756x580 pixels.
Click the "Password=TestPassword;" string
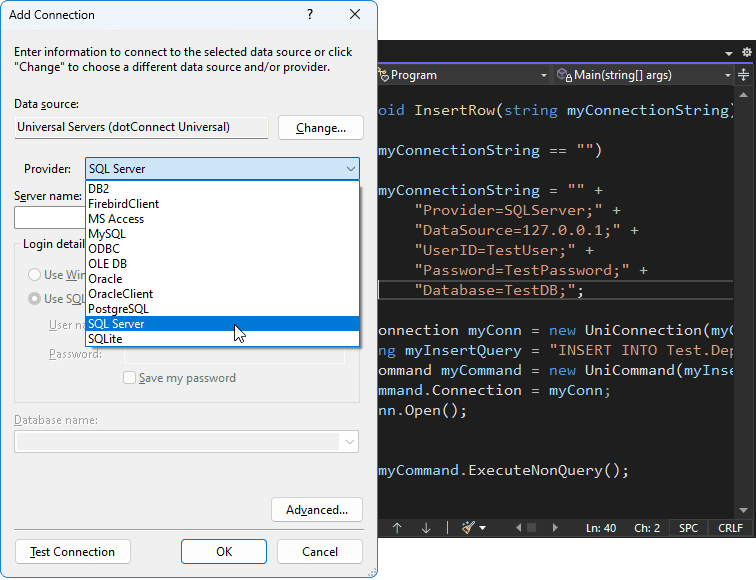pos(522,270)
